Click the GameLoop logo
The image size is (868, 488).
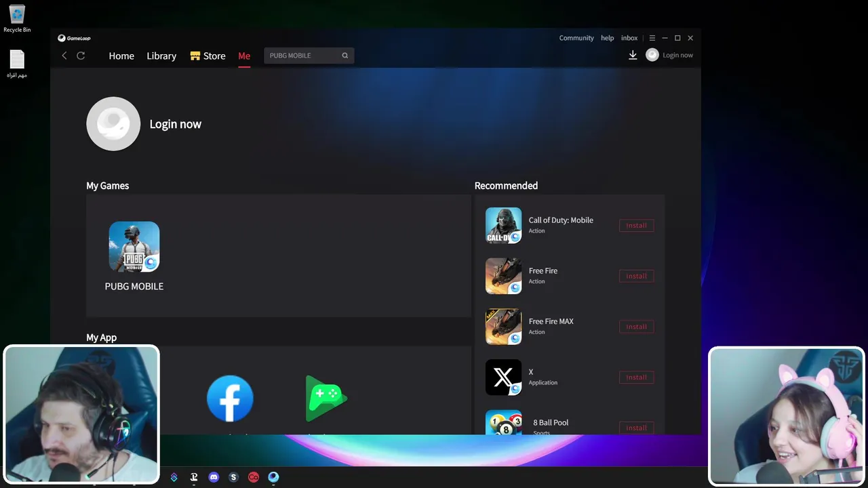(74, 38)
